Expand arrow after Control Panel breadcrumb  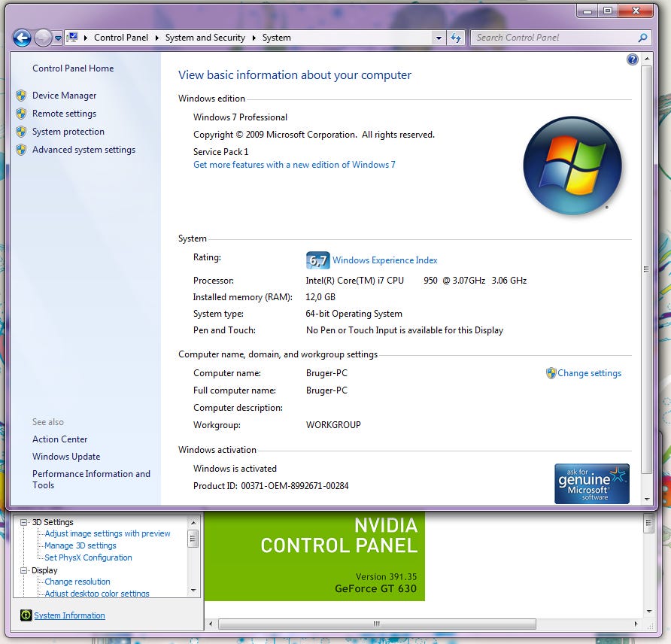[x=156, y=38]
